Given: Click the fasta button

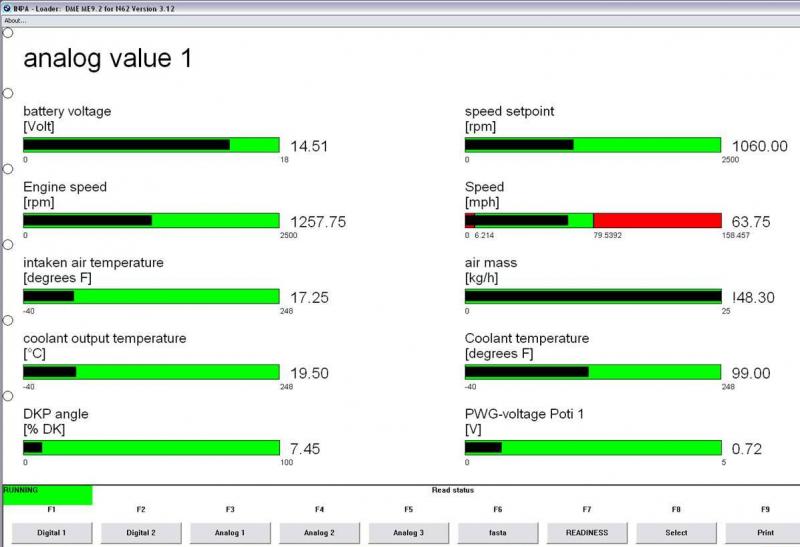Looking at the screenshot, I should [x=497, y=532].
